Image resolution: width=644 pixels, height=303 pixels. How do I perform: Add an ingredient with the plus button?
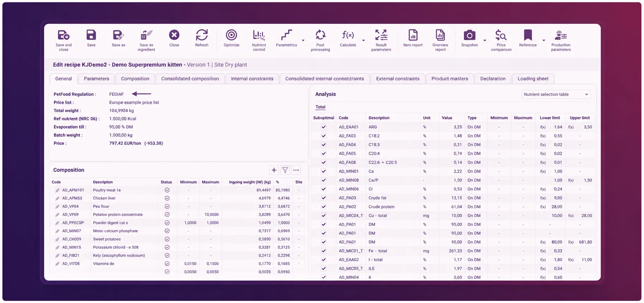pos(274,170)
